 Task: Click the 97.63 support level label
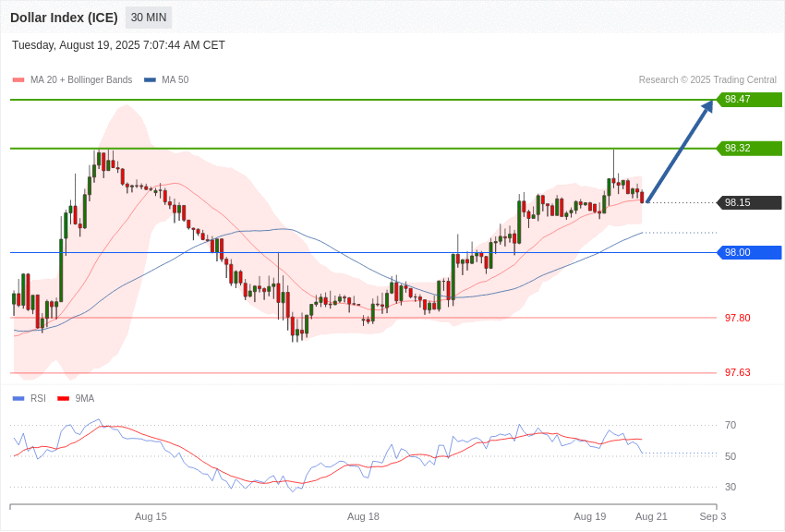[738, 372]
